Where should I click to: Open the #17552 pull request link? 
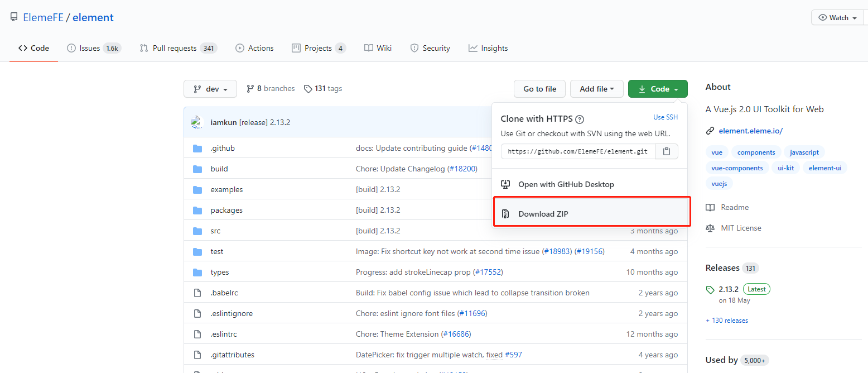[x=488, y=272]
